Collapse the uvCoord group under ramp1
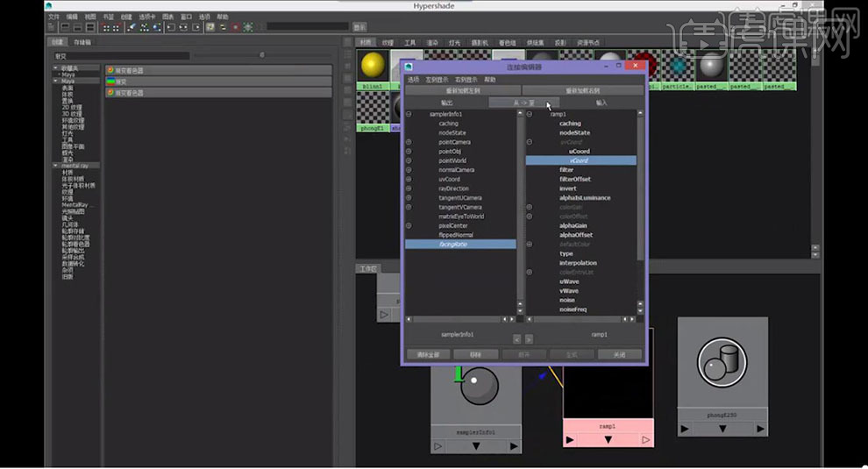 (530, 142)
